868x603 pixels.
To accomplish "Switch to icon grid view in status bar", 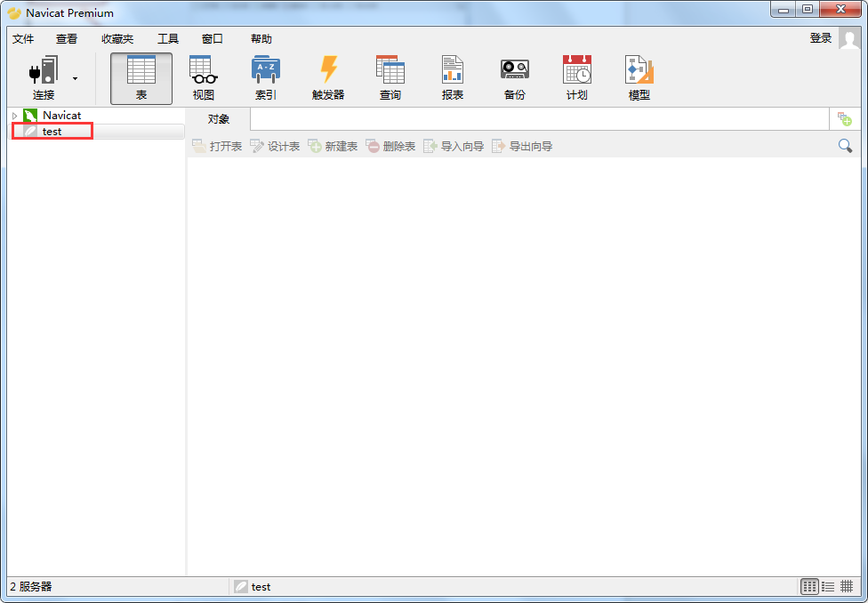I will point(809,586).
